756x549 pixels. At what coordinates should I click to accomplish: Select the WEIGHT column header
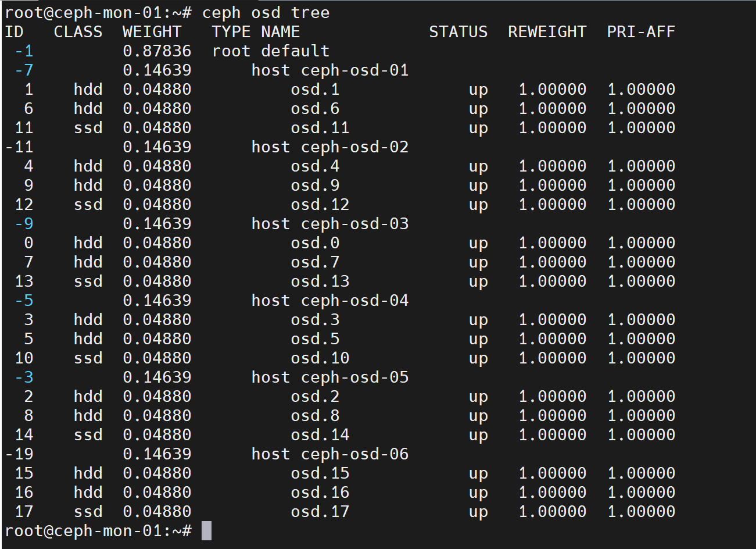[x=152, y=31]
